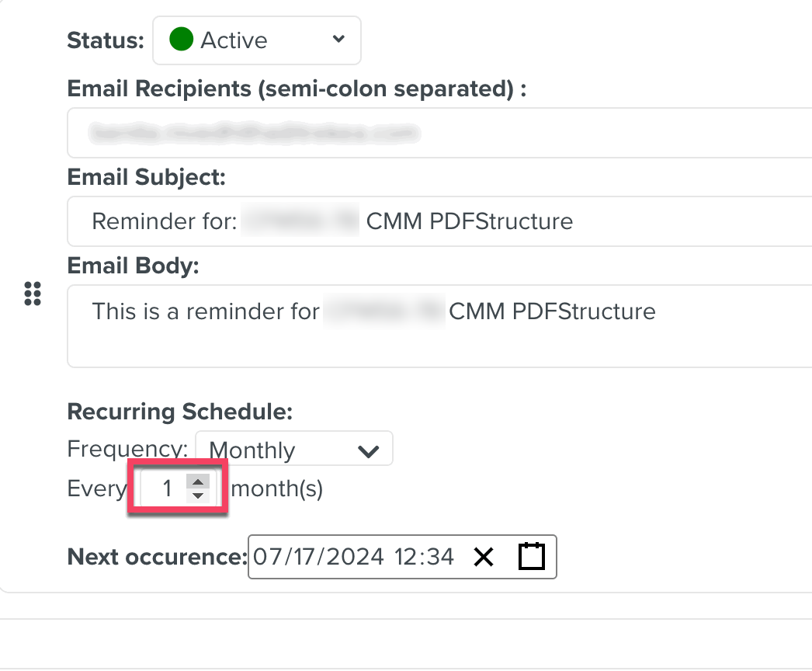Grab the six-dot drag handle icon

click(x=33, y=294)
